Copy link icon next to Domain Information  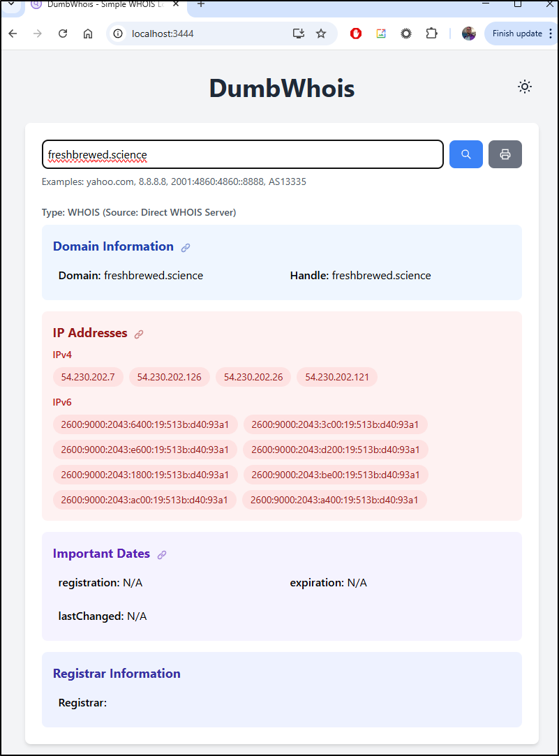[186, 247]
